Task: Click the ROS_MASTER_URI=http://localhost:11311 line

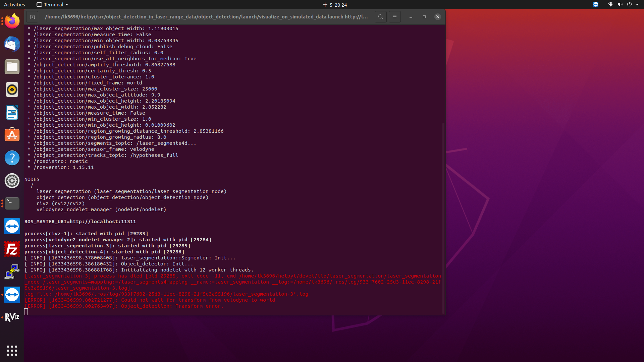Action: [80, 222]
